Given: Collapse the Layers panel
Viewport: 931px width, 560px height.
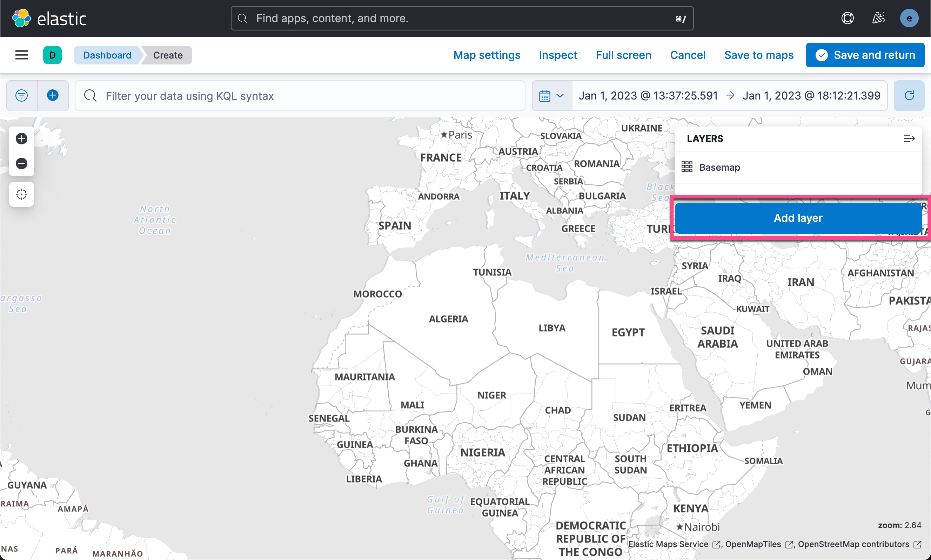Looking at the screenshot, I should click(909, 138).
